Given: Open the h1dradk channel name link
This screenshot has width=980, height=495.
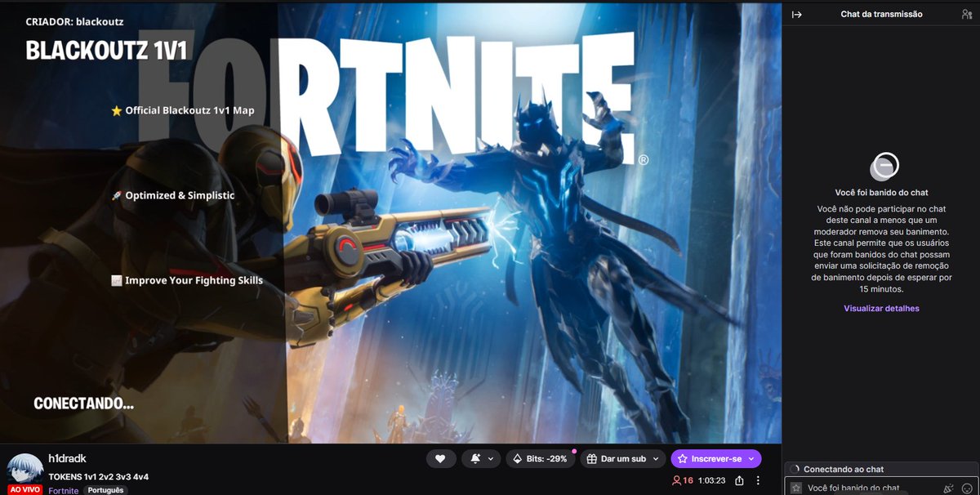Looking at the screenshot, I should coord(66,460).
